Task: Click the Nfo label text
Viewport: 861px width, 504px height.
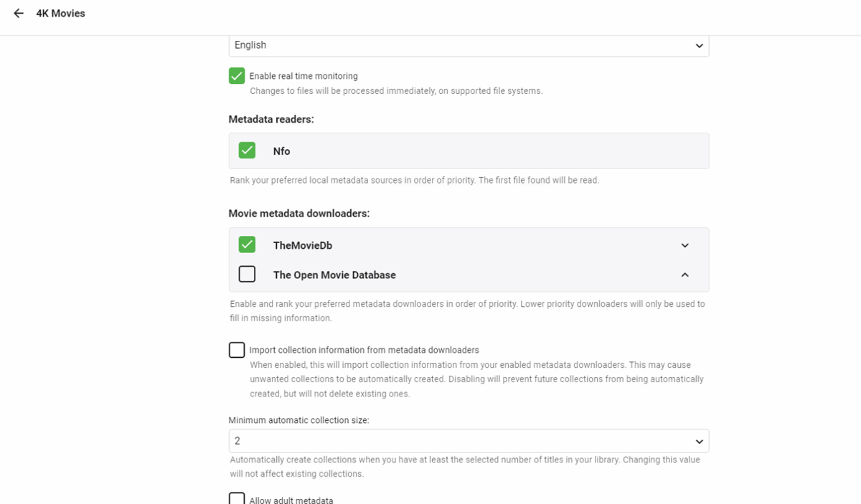Action: click(x=281, y=151)
